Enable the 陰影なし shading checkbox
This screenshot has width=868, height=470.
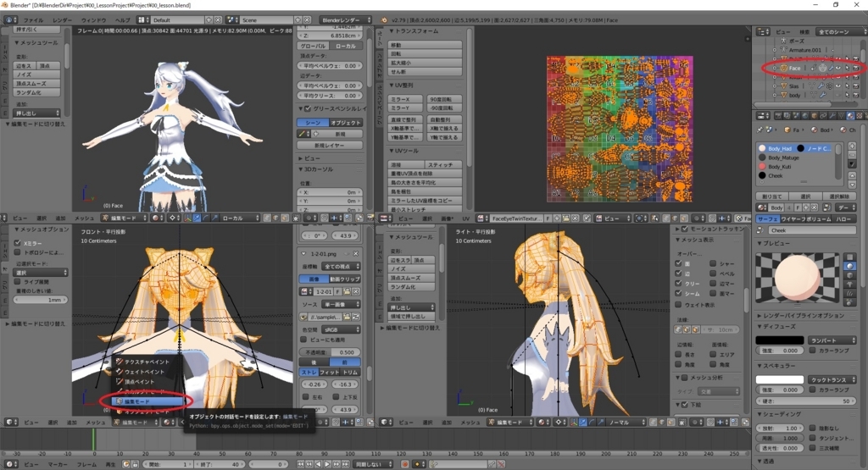click(x=812, y=428)
